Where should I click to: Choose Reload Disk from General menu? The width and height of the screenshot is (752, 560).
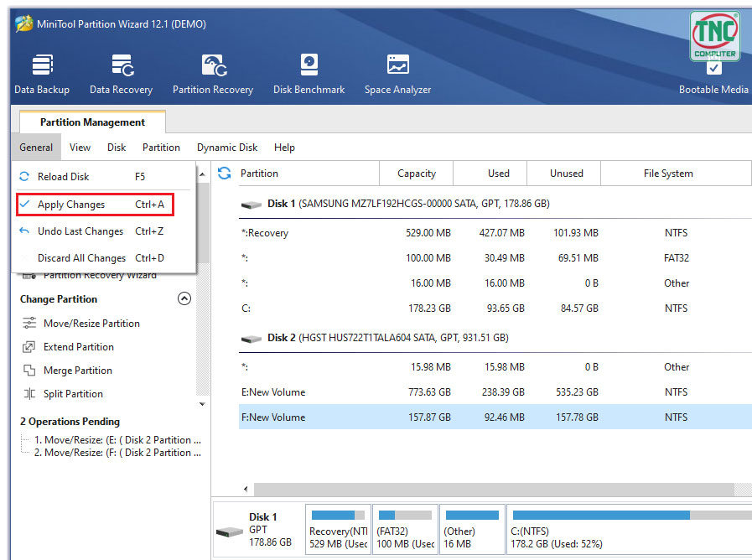(x=104, y=176)
